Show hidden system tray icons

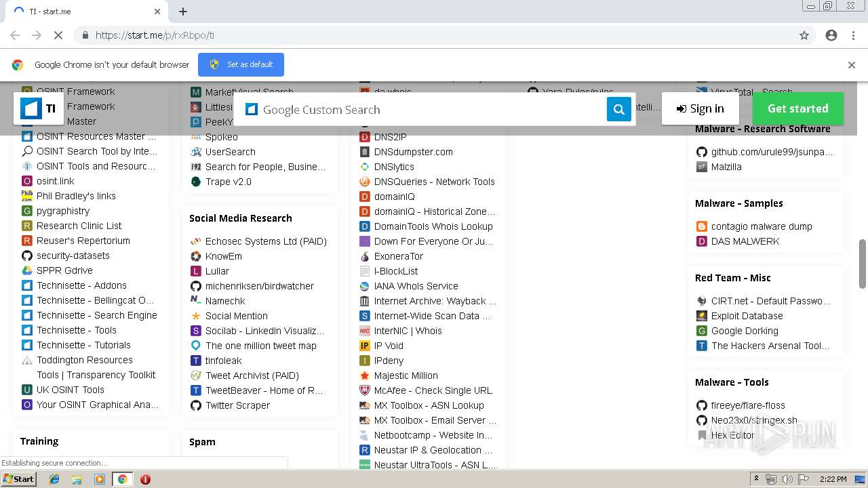(757, 479)
